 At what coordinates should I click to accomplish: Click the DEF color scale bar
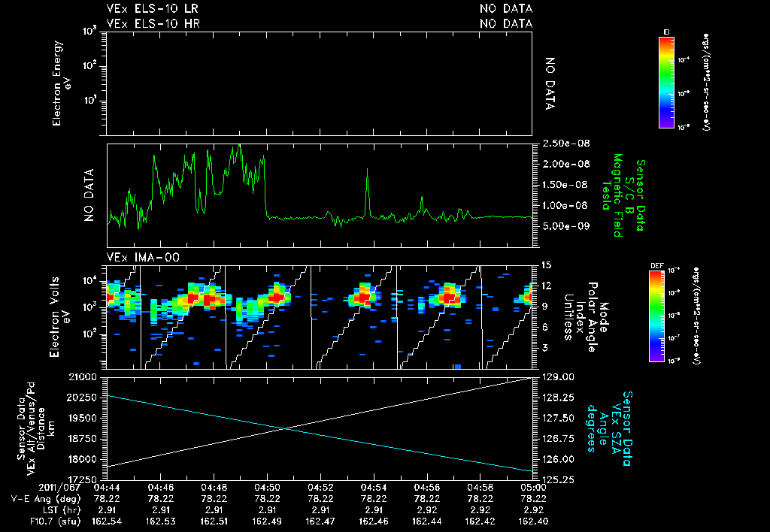tap(656, 316)
